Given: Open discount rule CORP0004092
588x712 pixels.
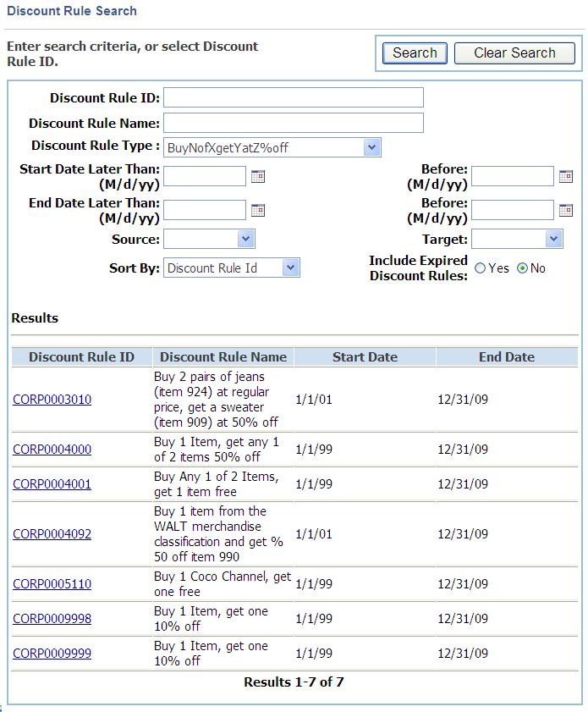Looking at the screenshot, I should (52, 534).
